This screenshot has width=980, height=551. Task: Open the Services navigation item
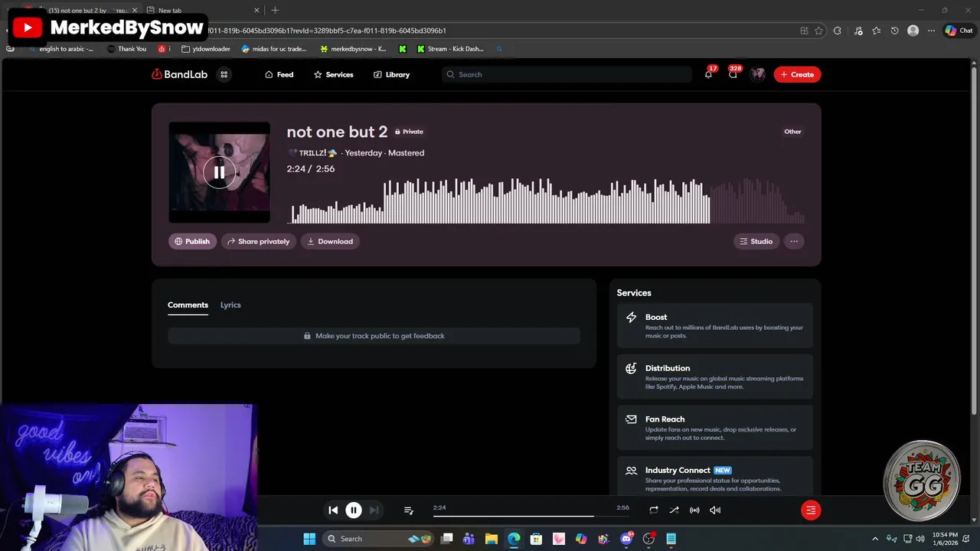click(334, 74)
